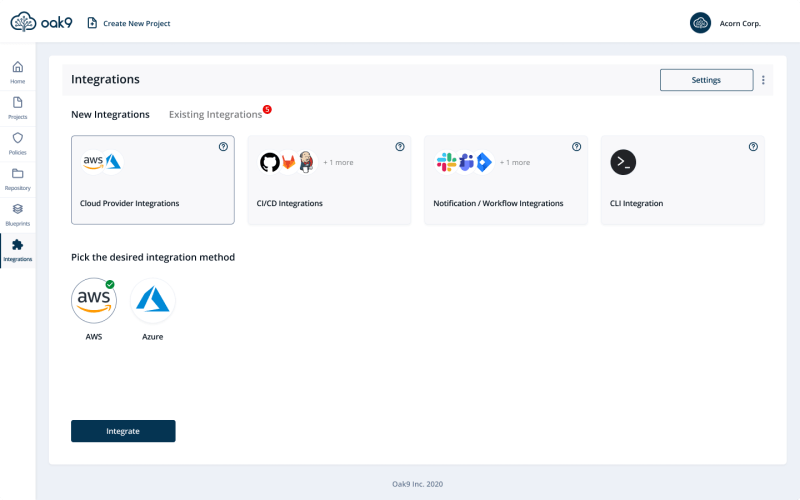Select the CI/CD Integrations card
800x500 pixels.
point(330,180)
